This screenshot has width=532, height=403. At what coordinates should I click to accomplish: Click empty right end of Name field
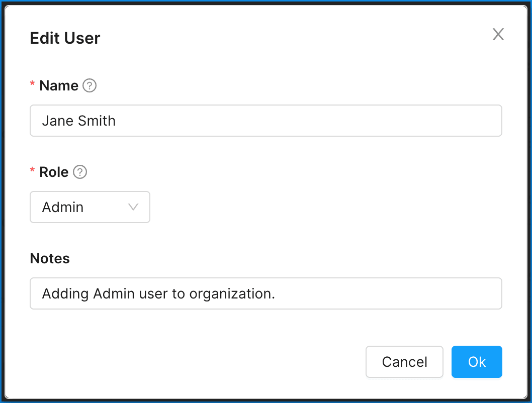[x=453, y=121]
